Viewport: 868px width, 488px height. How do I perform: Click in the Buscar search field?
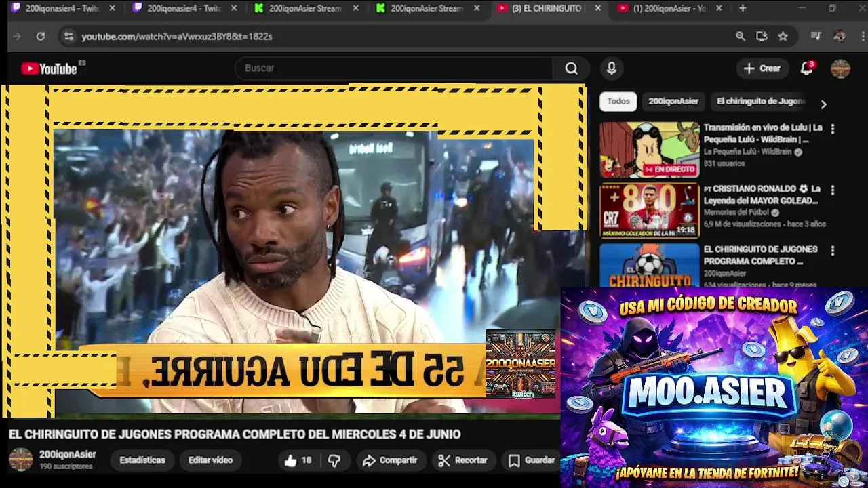click(393, 68)
